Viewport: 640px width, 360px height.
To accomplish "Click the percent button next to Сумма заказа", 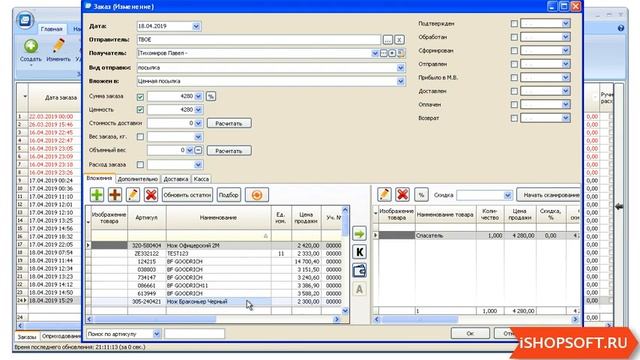I will point(211,96).
